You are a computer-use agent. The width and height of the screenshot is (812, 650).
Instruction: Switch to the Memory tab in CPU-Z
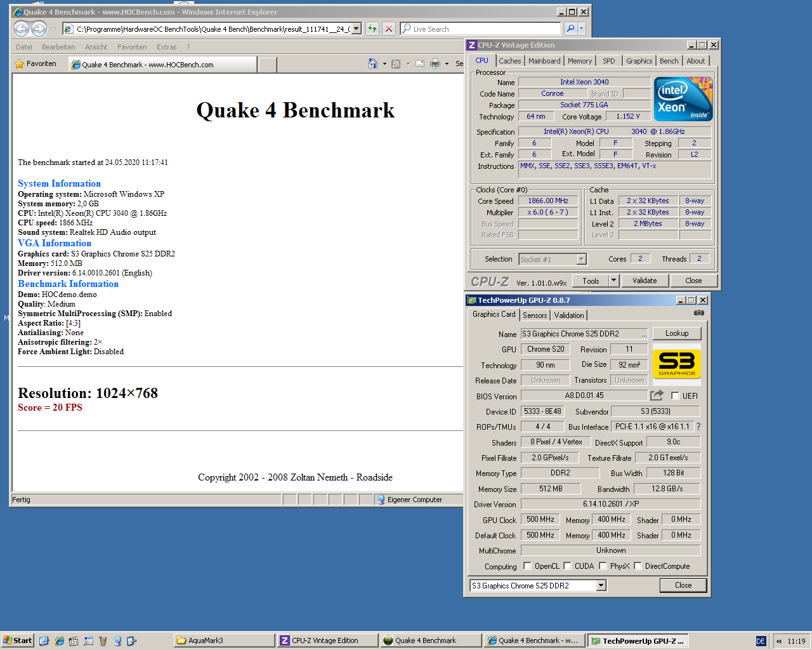coord(580,61)
